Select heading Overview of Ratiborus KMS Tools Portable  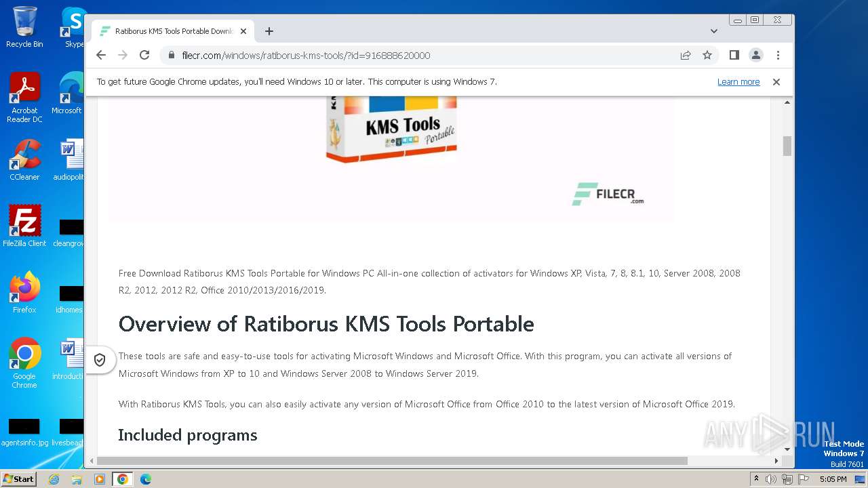click(326, 324)
